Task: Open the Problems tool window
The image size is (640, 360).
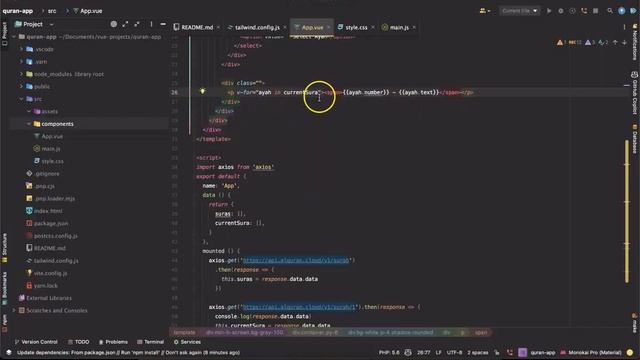Action: coord(113,342)
